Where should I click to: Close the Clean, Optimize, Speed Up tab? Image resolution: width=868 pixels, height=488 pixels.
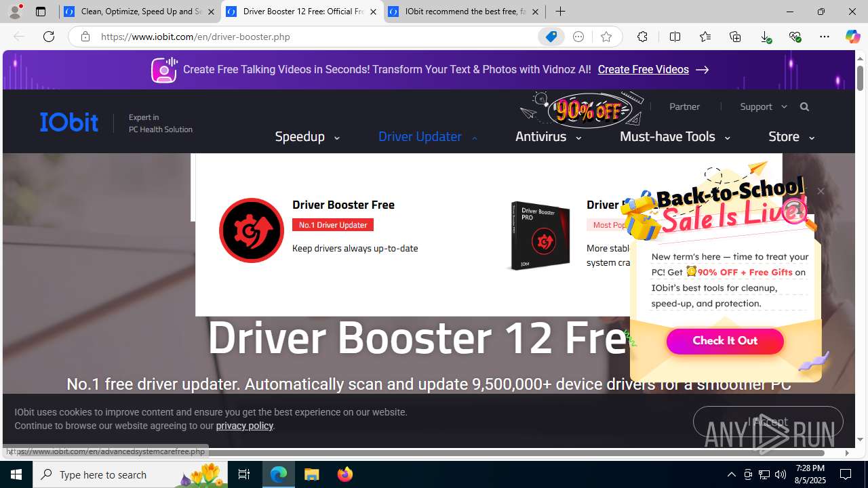[211, 12]
